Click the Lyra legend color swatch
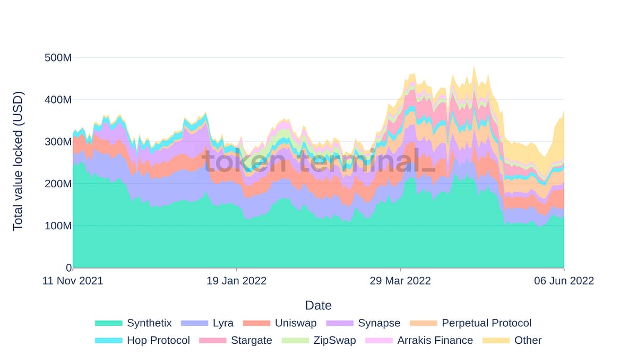The image size is (637, 364). tap(194, 323)
